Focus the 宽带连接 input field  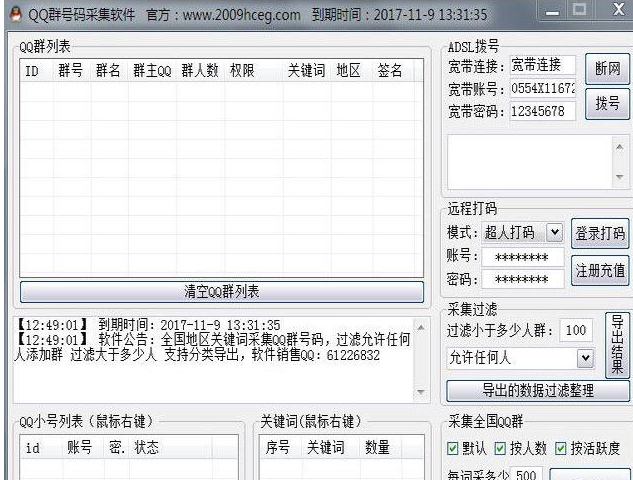(542, 65)
